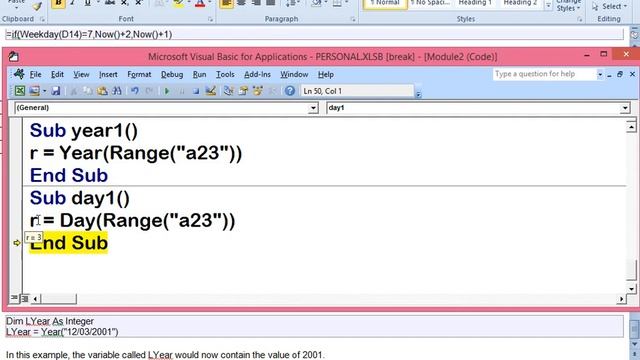
Task: Open Toolbar Options arrow after Ln 50 box
Action: click(418, 94)
